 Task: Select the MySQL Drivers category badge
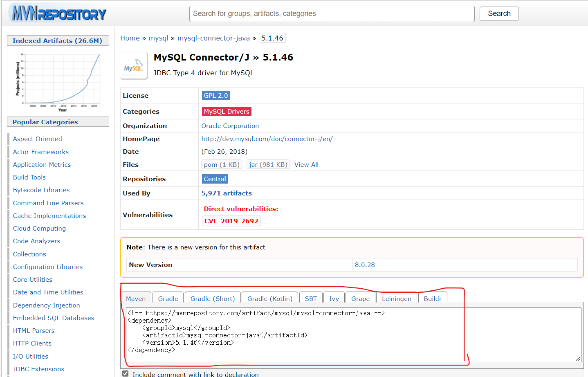pos(226,111)
